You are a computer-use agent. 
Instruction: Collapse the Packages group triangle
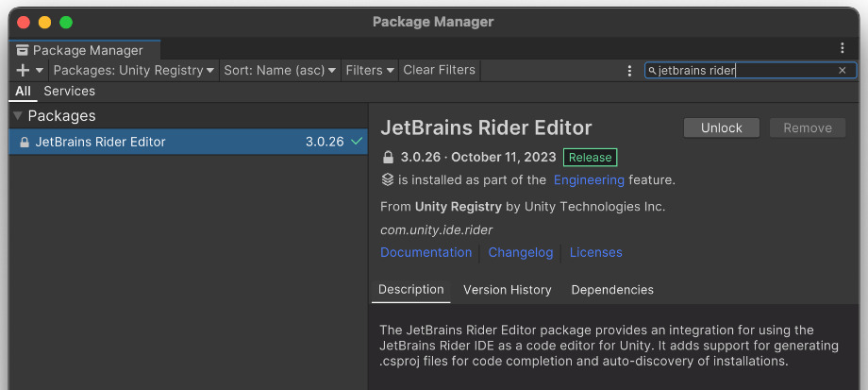pyautogui.click(x=18, y=116)
